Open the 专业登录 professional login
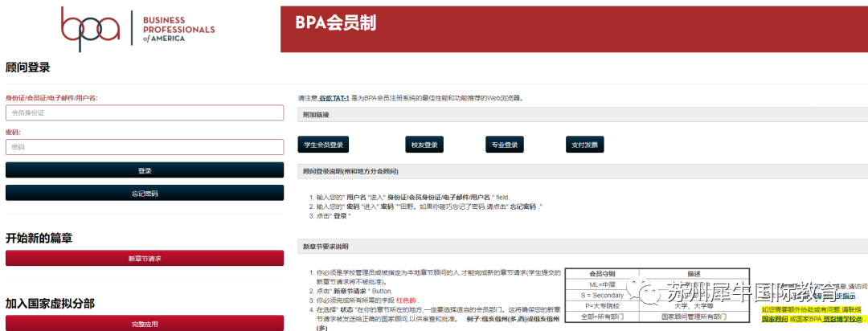Image resolution: width=868 pixels, height=331 pixels. [504, 145]
